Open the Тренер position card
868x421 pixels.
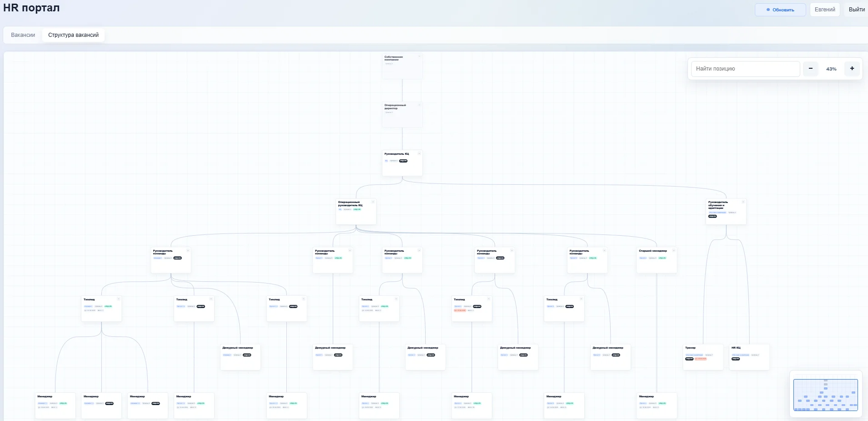point(703,357)
